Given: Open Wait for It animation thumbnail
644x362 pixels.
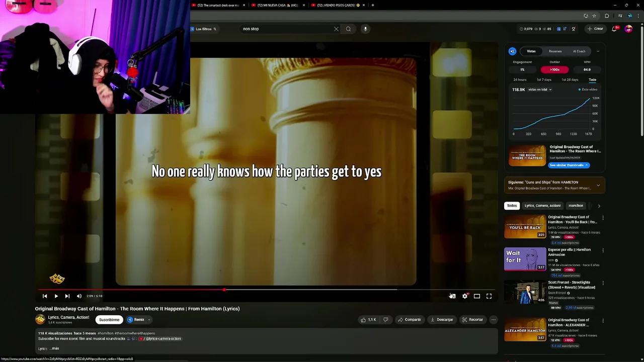Looking at the screenshot, I should [x=525, y=259].
